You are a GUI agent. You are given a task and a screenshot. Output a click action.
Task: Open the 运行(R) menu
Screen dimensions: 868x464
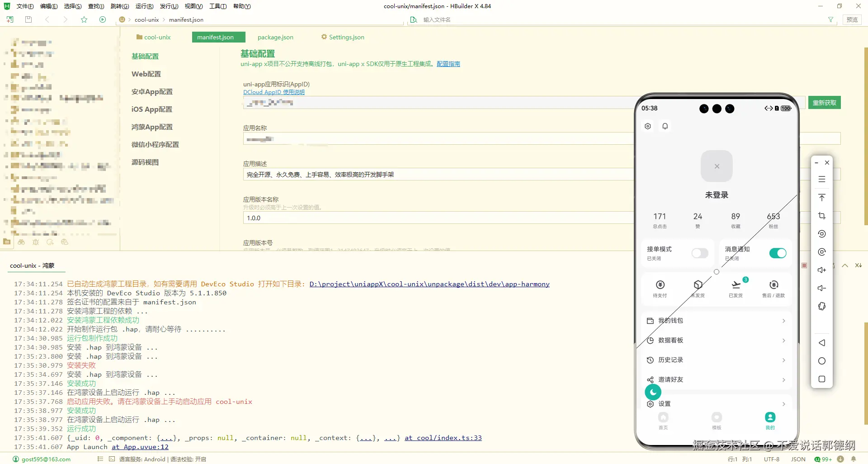[x=144, y=6]
